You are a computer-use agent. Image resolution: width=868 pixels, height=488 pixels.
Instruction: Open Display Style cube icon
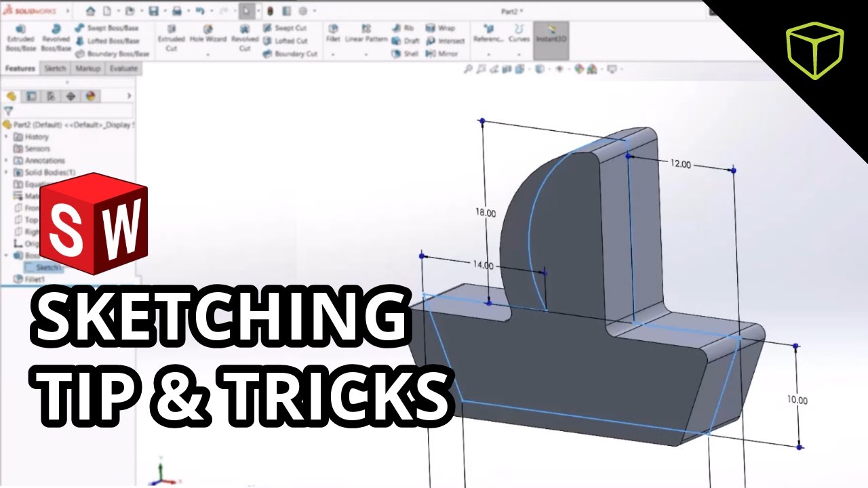tap(539, 69)
